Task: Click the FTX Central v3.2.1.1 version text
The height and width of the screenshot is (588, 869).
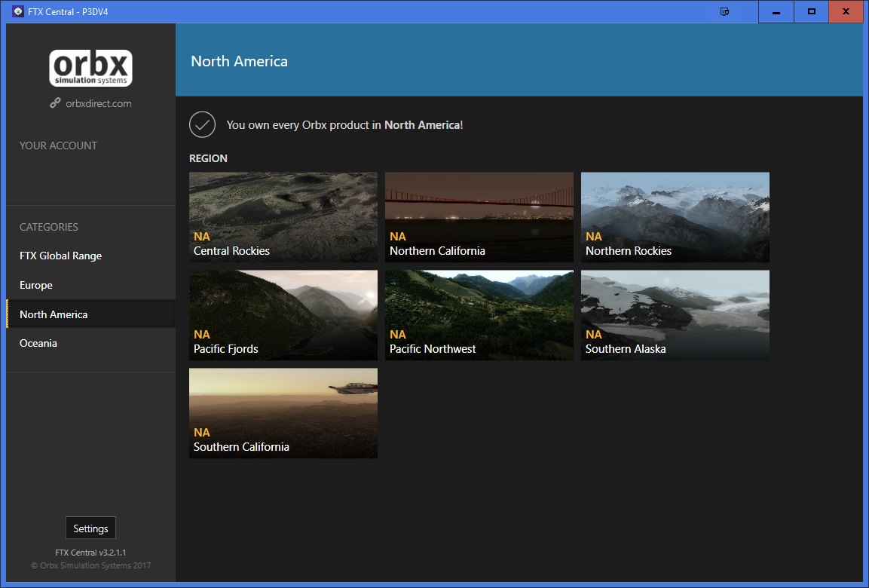Action: pos(91,553)
